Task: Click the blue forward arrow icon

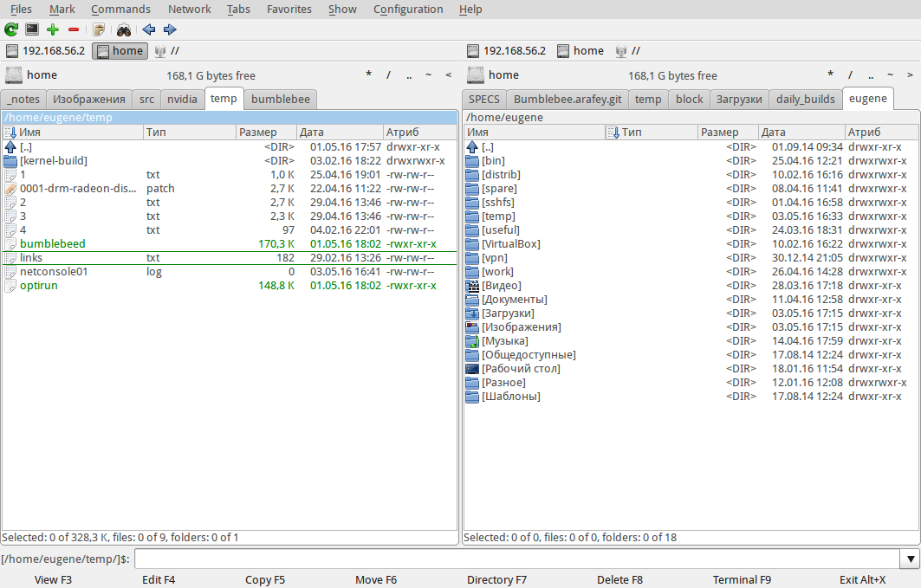Action: [x=170, y=29]
